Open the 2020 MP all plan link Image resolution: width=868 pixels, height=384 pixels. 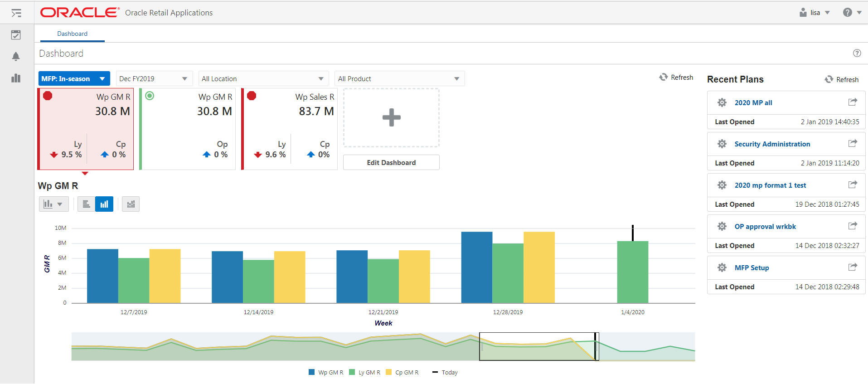pyautogui.click(x=753, y=103)
